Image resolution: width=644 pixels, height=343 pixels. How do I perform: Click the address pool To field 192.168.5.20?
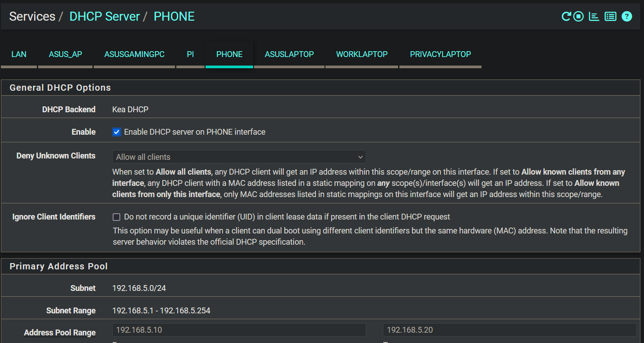(509, 330)
